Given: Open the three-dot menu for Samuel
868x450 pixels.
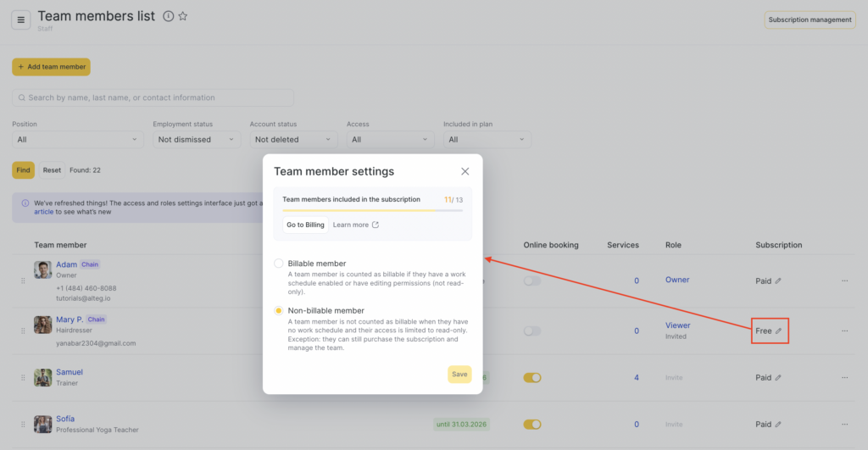Looking at the screenshot, I should click(844, 378).
